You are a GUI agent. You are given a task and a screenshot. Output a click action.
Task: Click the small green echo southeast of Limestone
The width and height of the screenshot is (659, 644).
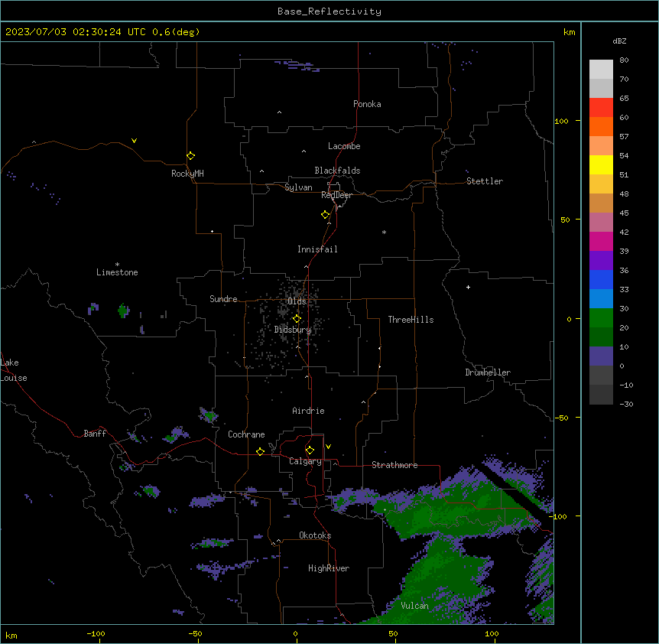(x=123, y=311)
